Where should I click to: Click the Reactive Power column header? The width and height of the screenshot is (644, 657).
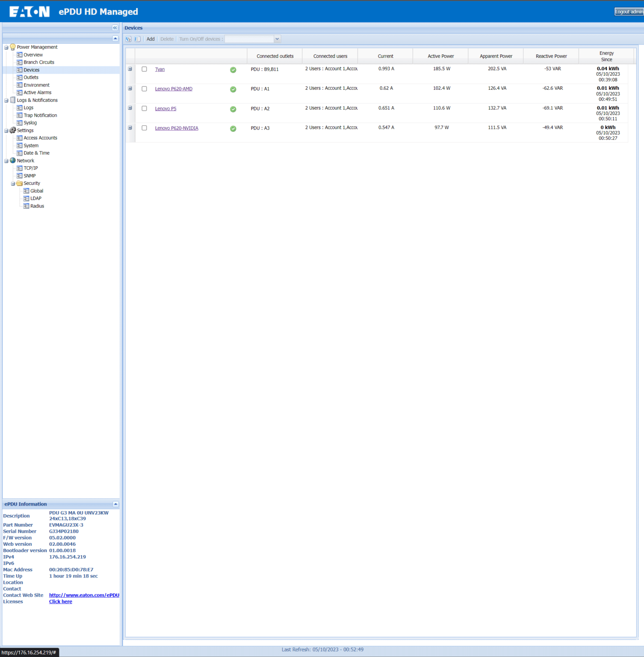(551, 56)
